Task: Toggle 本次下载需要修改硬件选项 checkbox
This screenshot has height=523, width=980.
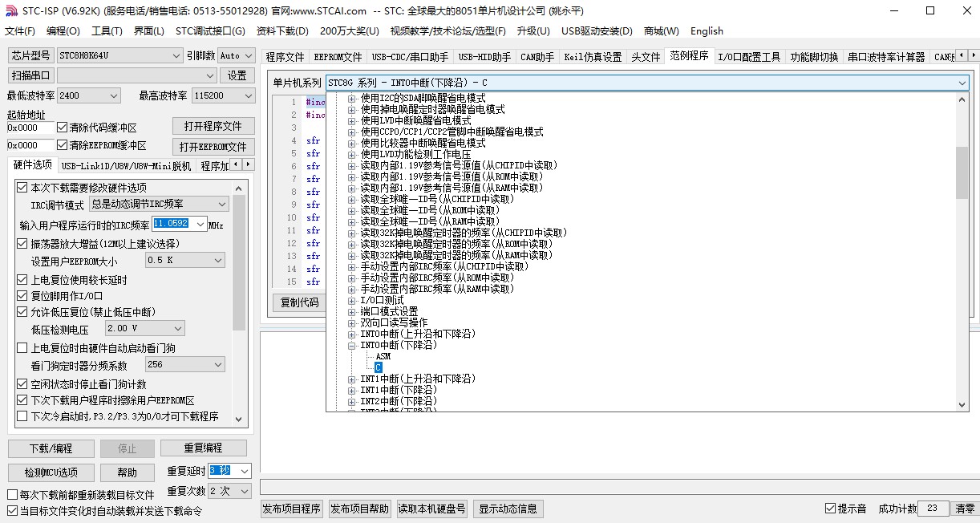Action: [22, 188]
